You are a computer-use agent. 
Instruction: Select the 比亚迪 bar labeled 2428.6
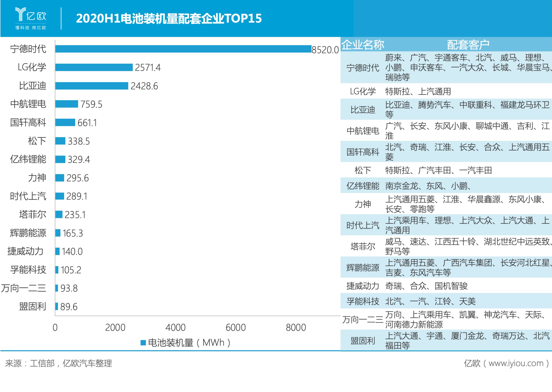coord(92,86)
